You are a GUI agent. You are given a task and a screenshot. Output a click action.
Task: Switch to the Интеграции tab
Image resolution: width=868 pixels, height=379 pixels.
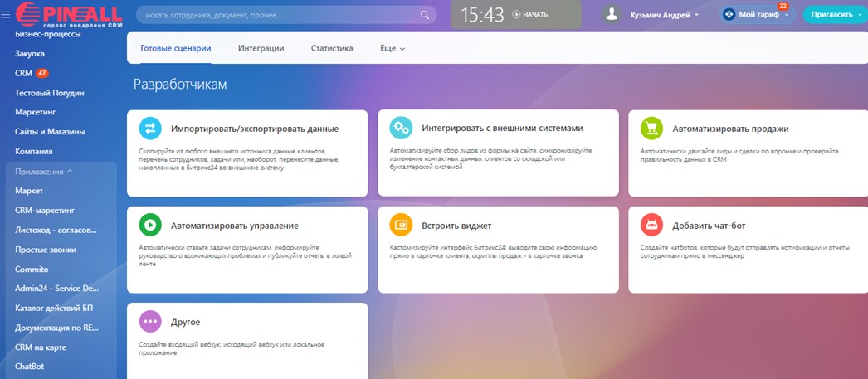(261, 49)
